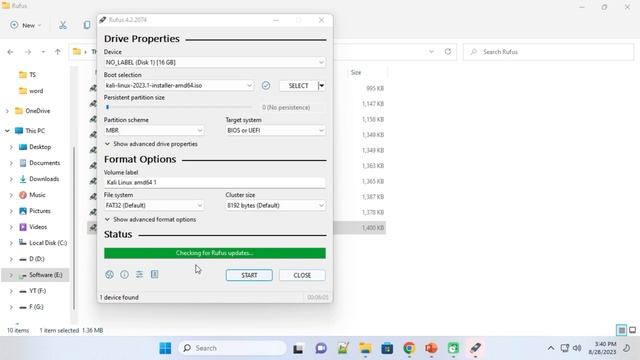Open the Partition scheme MBR dropdown

[154, 131]
